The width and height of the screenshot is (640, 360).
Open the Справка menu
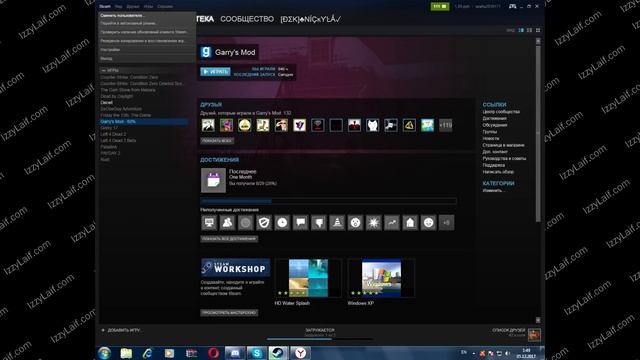pyautogui.click(x=165, y=7)
